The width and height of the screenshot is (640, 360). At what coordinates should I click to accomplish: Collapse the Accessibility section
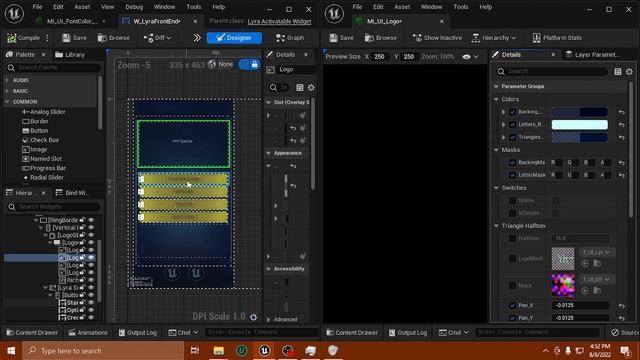tap(269, 269)
